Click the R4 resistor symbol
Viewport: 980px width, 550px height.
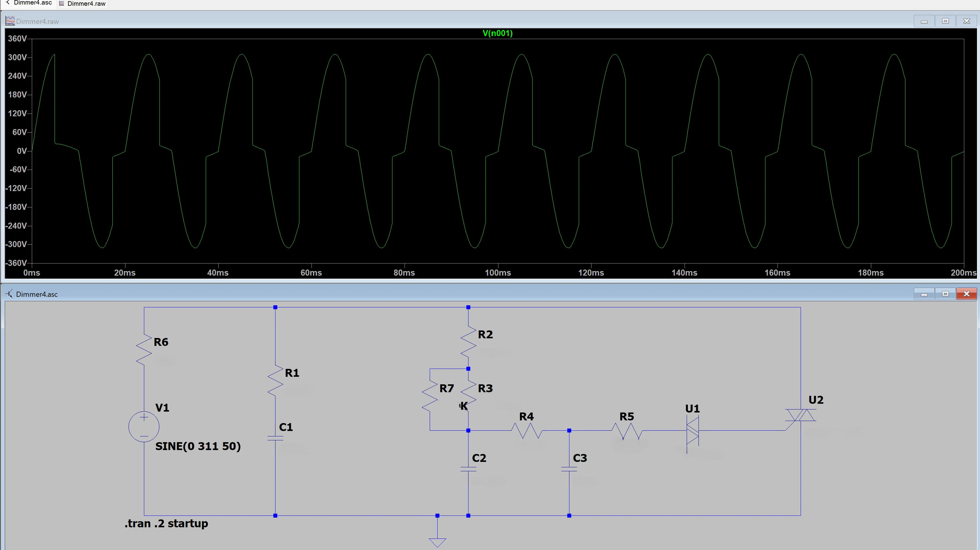(527, 431)
